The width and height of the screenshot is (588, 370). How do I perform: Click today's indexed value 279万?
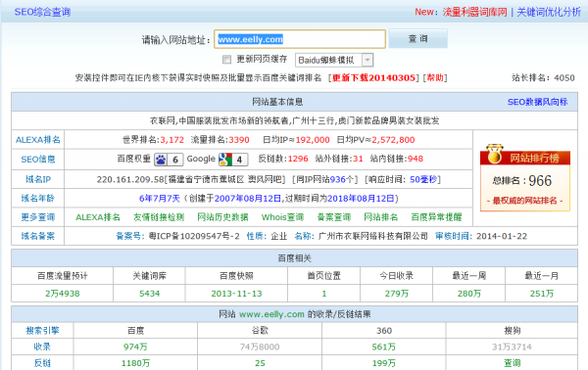coord(396,294)
